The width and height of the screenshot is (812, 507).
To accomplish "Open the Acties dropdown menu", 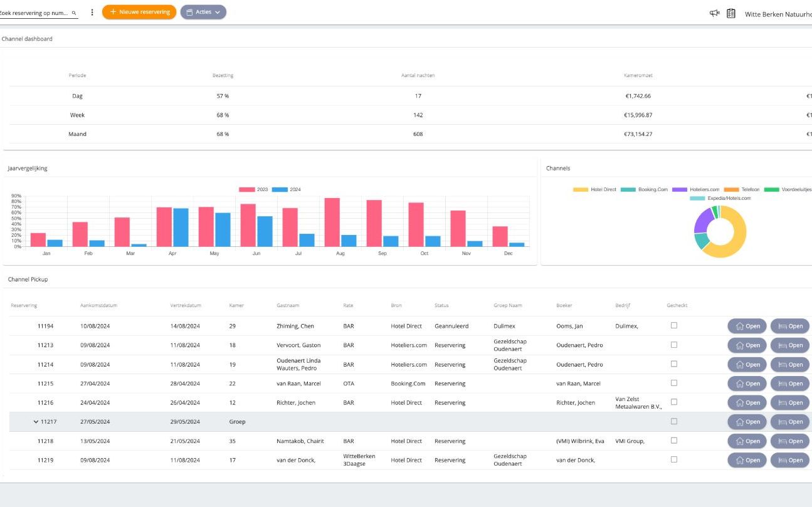I will point(203,12).
